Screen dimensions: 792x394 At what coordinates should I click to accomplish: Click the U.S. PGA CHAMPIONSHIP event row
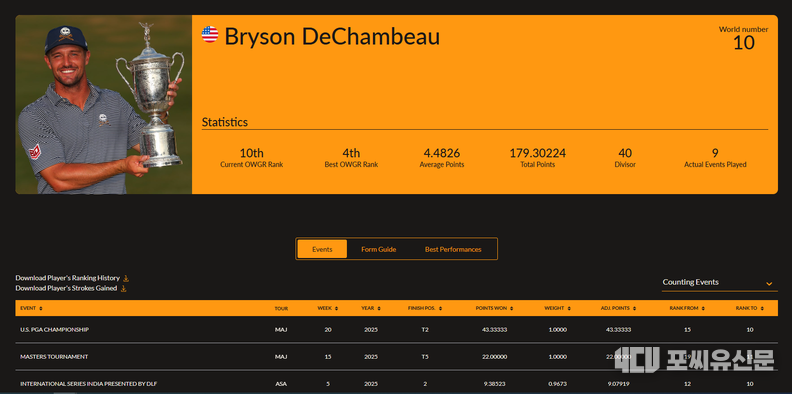coord(397,329)
